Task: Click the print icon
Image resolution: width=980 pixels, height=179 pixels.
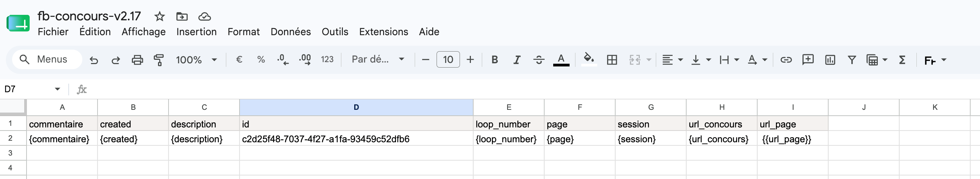Action: pos(137,60)
